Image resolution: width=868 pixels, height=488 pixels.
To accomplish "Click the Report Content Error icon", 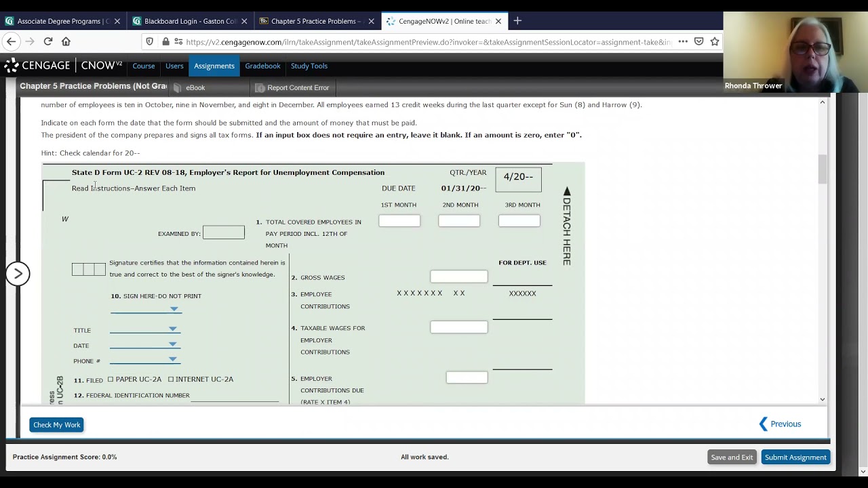I will 260,87.
